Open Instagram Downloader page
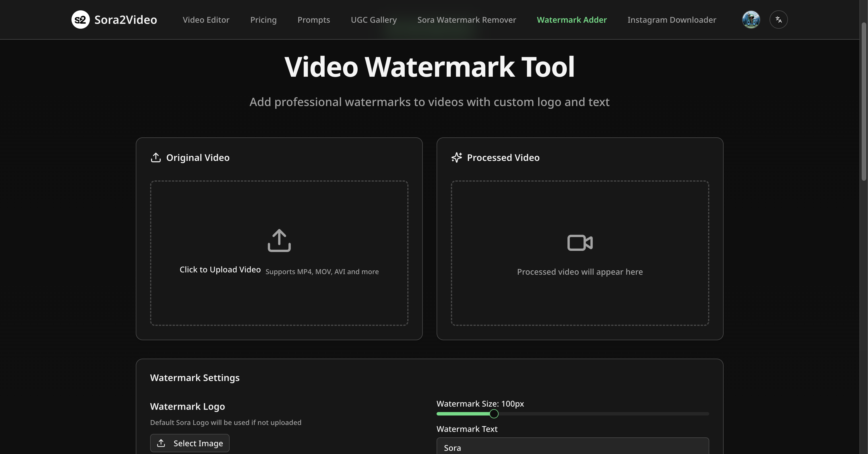This screenshot has width=868, height=454. 672,20
